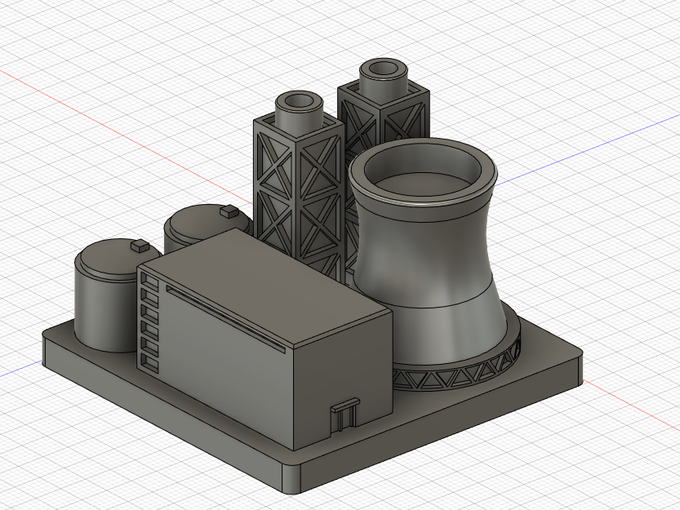Select the long horizontal slot on the building wall

pos(226,319)
